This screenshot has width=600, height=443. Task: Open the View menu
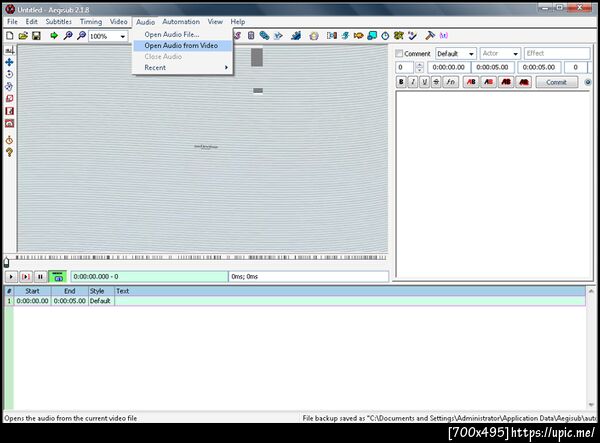coord(215,22)
